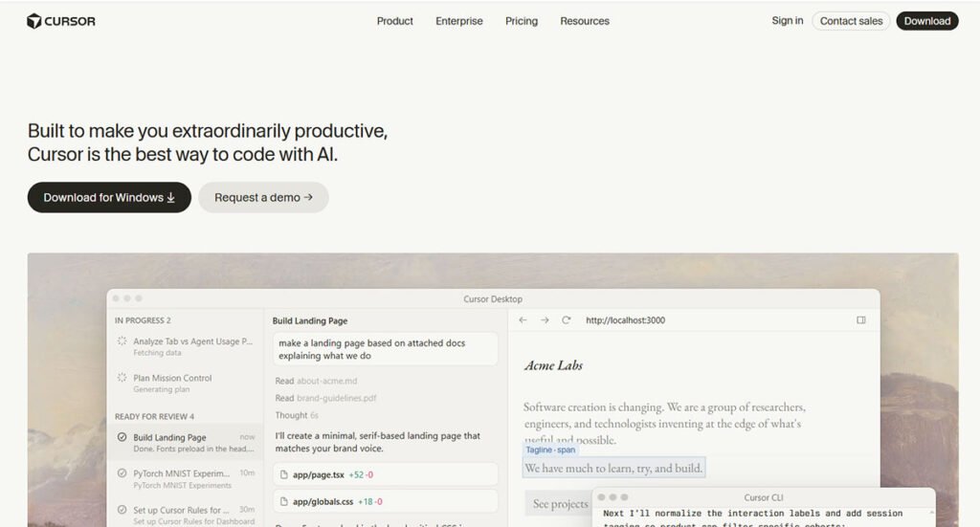The width and height of the screenshot is (980, 527).
Task: Click the Build Landing Page panel title
Action: [x=310, y=320]
